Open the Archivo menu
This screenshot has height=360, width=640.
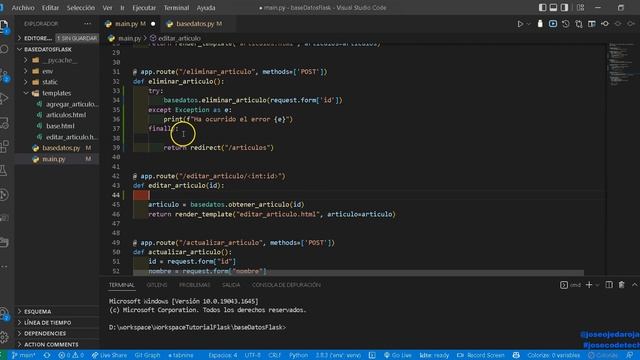point(23,8)
